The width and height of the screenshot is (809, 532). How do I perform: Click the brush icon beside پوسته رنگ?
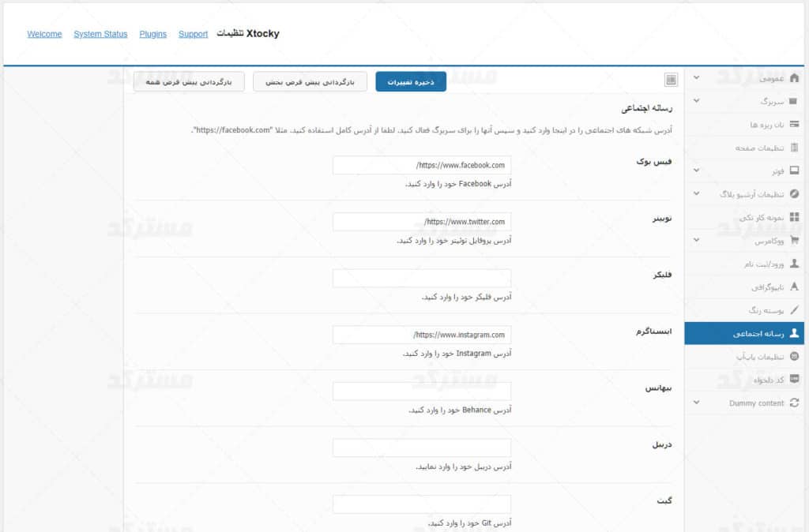pos(794,309)
